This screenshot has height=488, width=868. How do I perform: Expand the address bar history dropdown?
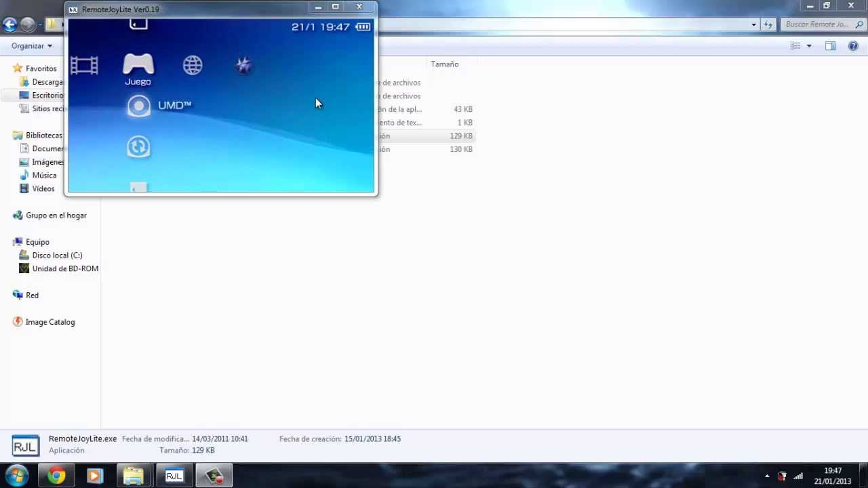click(754, 25)
